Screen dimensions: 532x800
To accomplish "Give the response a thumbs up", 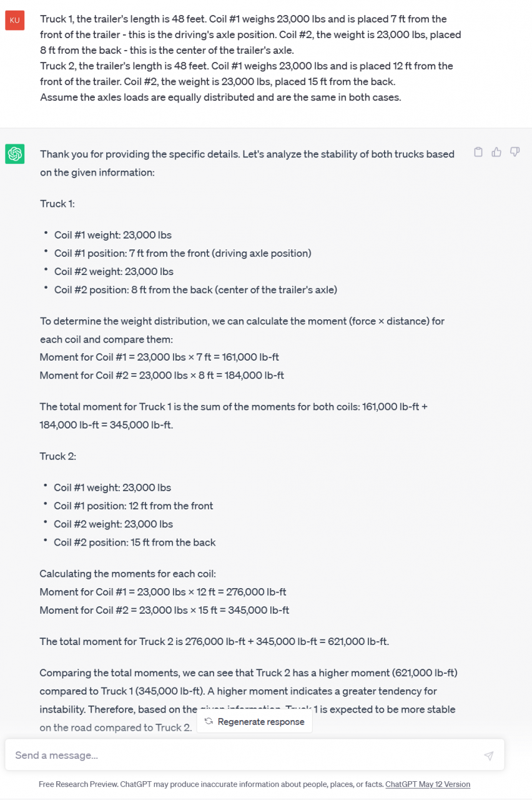I will point(496,152).
